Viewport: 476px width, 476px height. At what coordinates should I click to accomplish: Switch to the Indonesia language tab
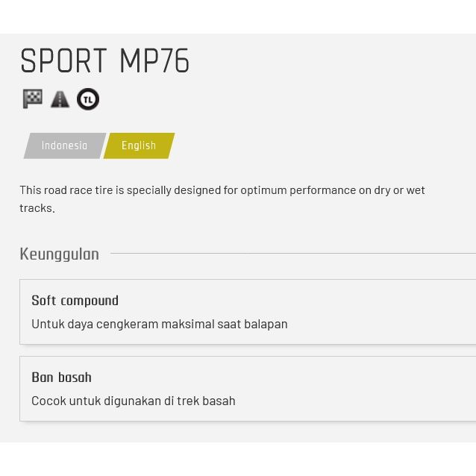64,145
